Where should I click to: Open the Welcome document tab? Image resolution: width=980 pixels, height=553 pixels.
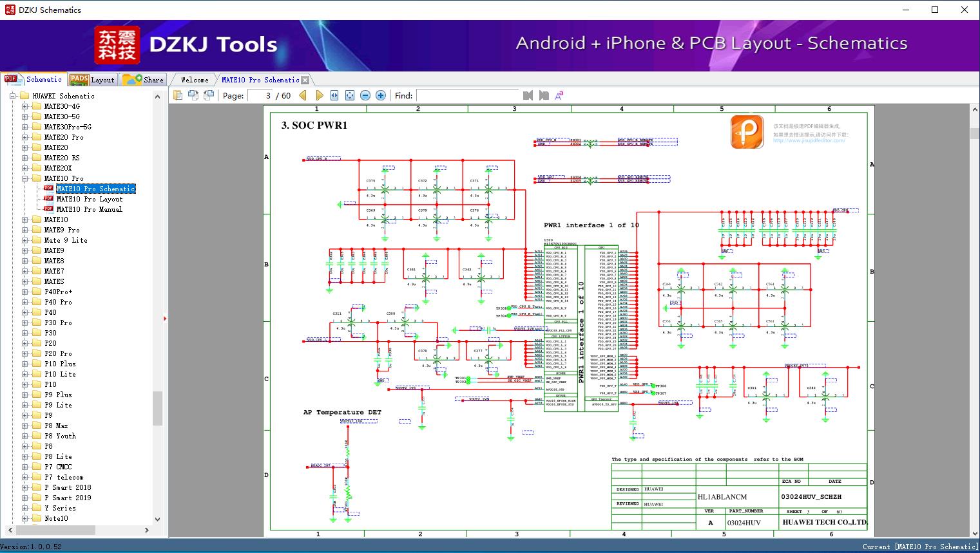click(195, 80)
